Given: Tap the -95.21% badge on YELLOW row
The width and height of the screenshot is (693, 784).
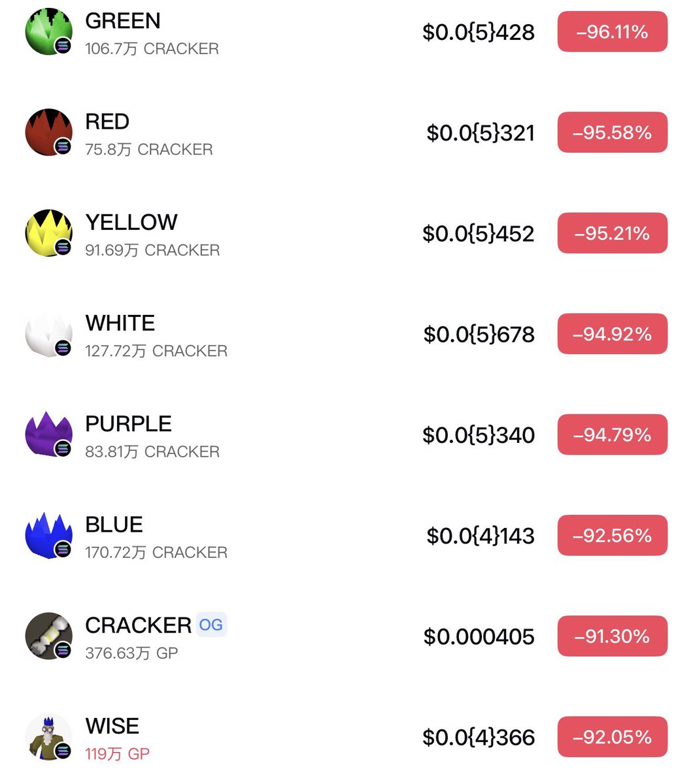Looking at the screenshot, I should coord(612,233).
